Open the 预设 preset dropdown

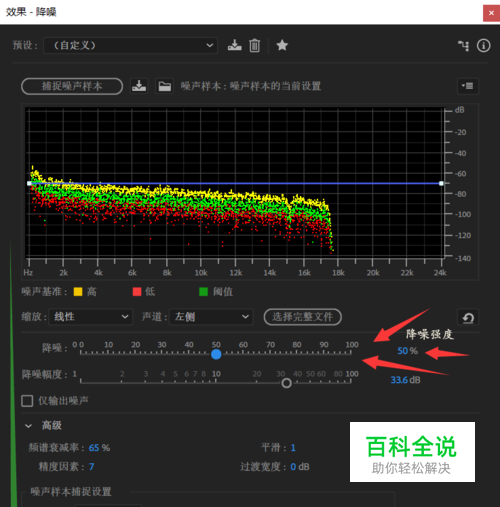point(130,45)
